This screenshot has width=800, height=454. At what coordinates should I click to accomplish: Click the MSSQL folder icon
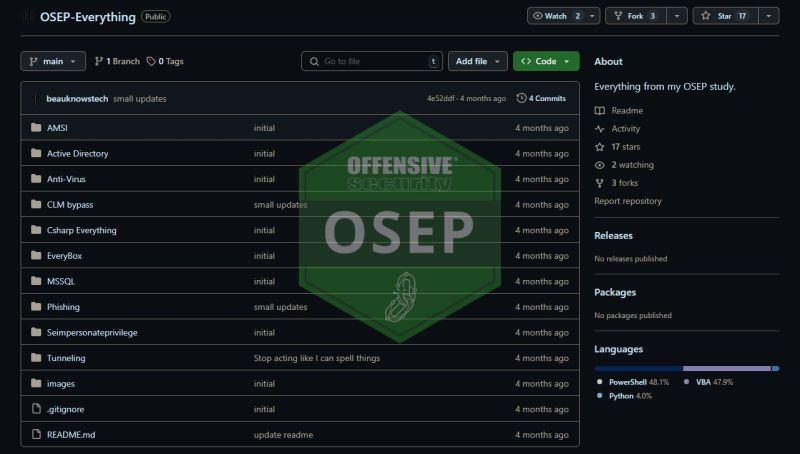coord(36,281)
